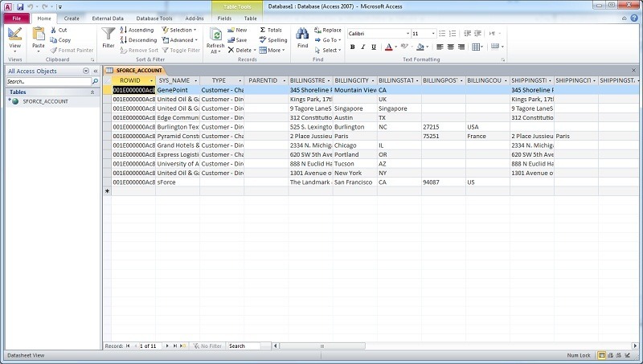
Task: Click the Filter funnel icon
Action: (108, 36)
